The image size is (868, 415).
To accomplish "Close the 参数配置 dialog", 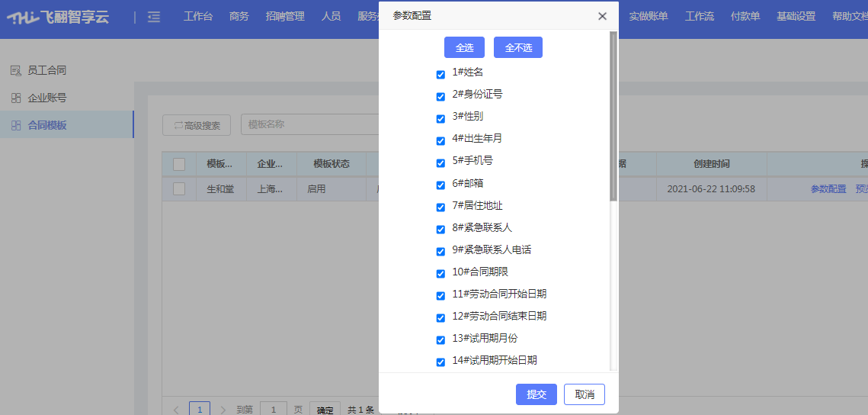I will coord(602,16).
